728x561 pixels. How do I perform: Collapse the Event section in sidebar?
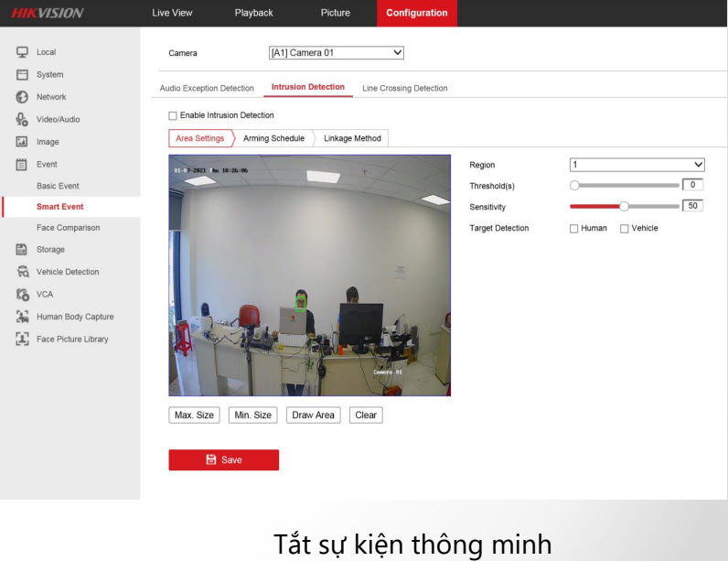coord(46,165)
